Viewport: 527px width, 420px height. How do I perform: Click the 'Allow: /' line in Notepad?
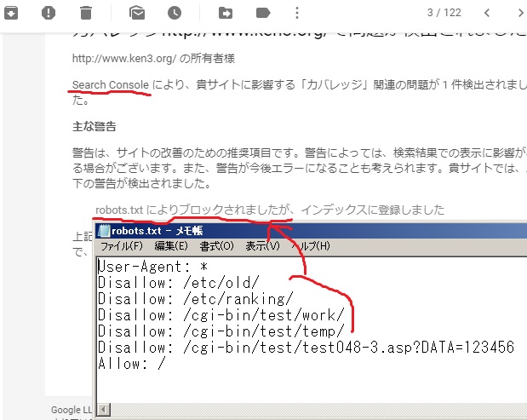132,364
